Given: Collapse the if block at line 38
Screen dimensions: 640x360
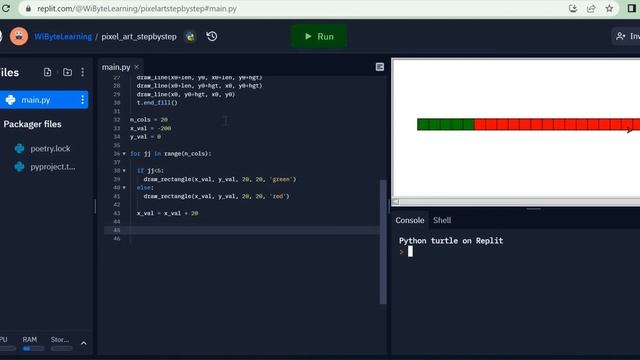Looking at the screenshot, I should (124, 171).
